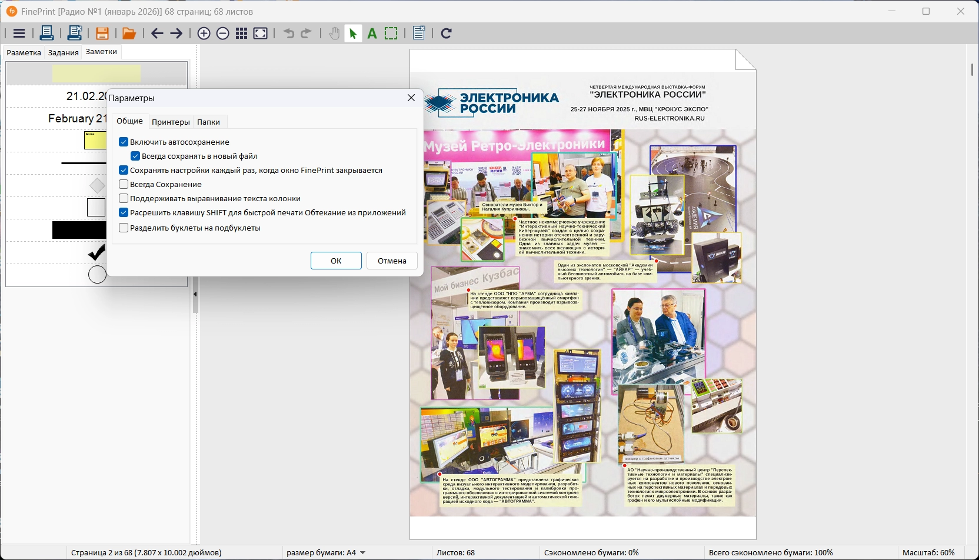Select the white square shape stamp
Viewport: 979px width, 560px height.
coord(96,208)
